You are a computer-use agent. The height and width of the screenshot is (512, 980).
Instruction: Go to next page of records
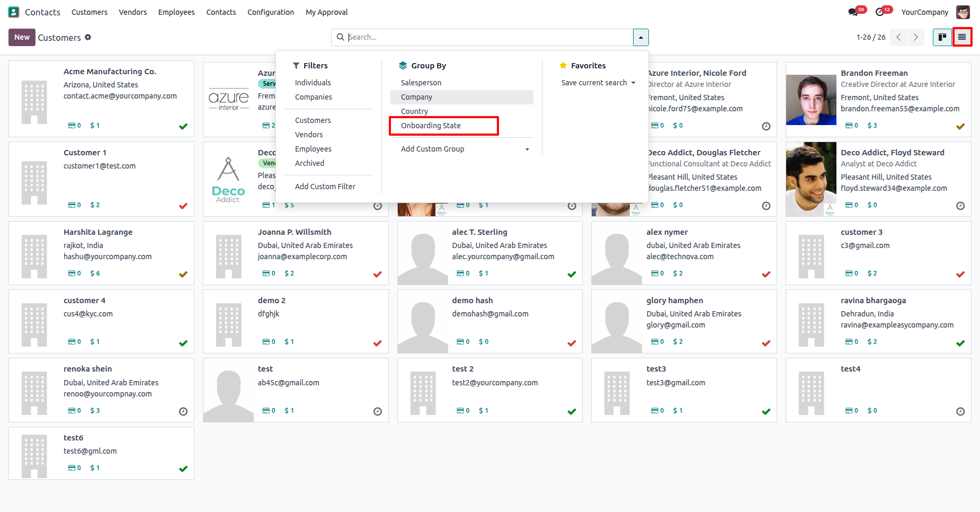tap(915, 37)
